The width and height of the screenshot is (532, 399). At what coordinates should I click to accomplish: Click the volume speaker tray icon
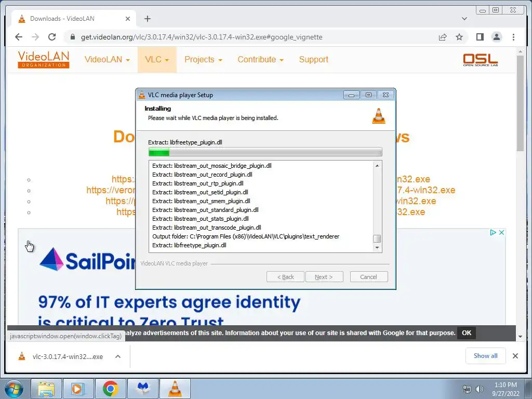coord(479,389)
